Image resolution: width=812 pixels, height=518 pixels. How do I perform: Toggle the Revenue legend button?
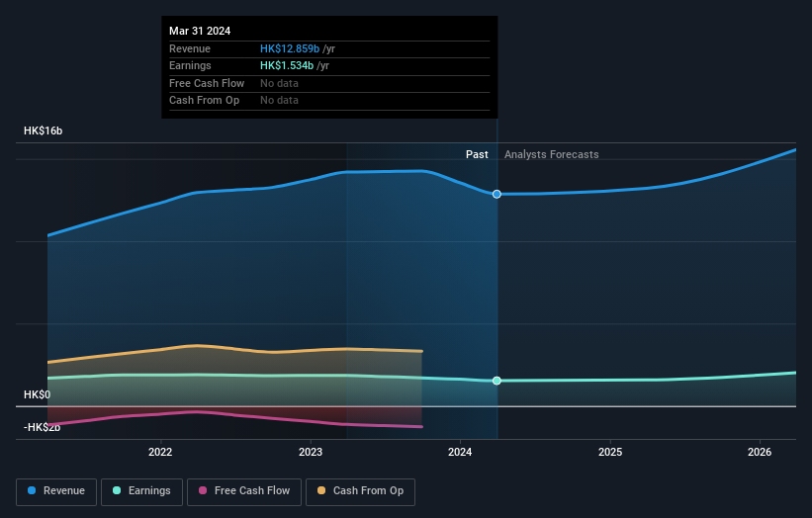pyautogui.click(x=56, y=491)
